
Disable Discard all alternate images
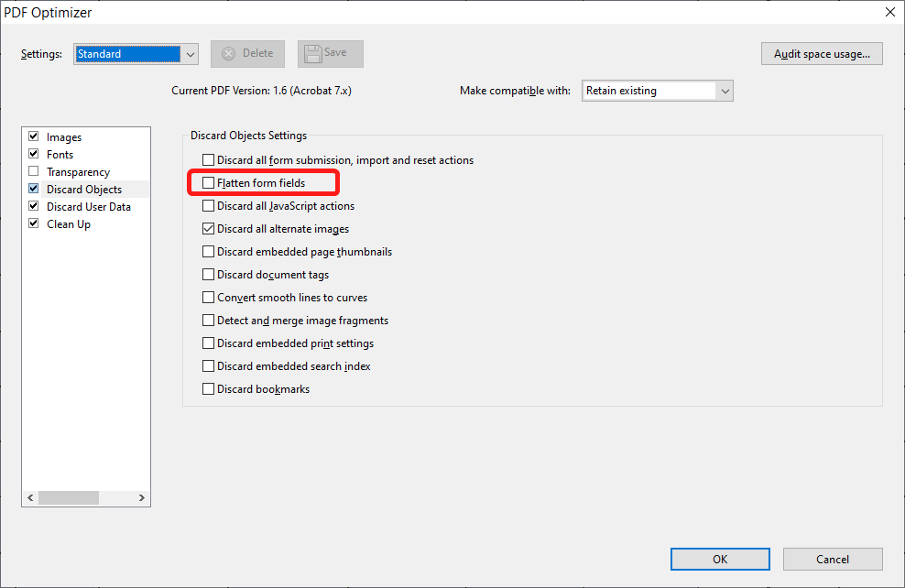(x=208, y=228)
